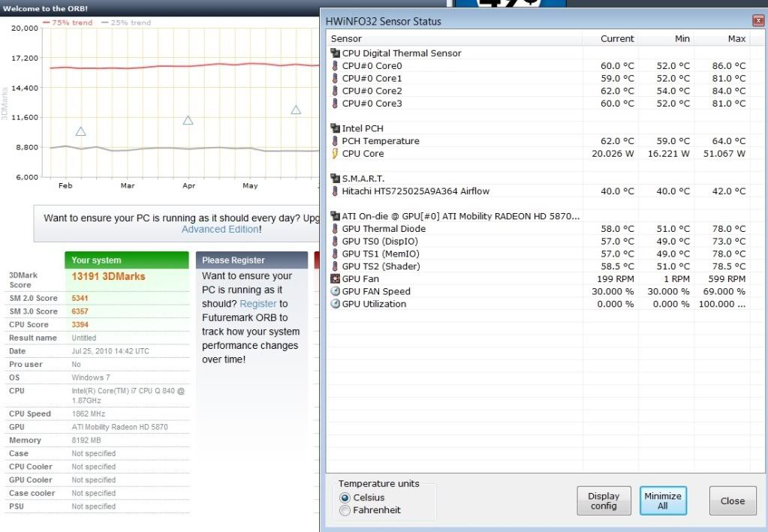Select the Fahrenheit temperature unit
Screen dimensions: 768x532
[x=345, y=510]
